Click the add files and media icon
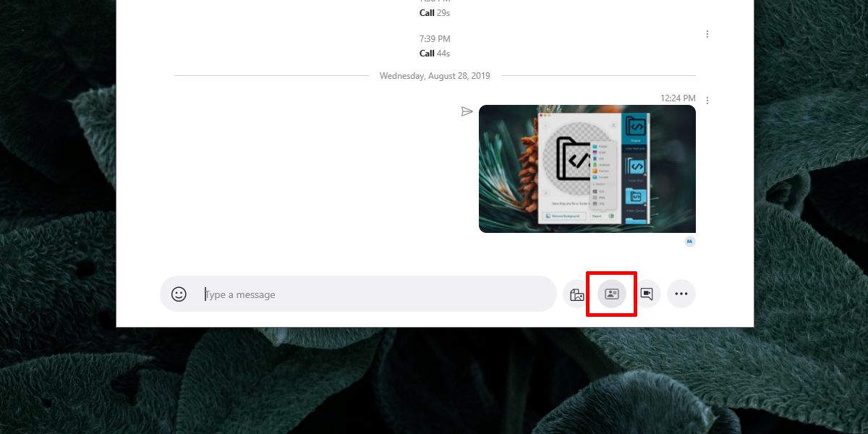This screenshot has width=868, height=434. click(576, 294)
